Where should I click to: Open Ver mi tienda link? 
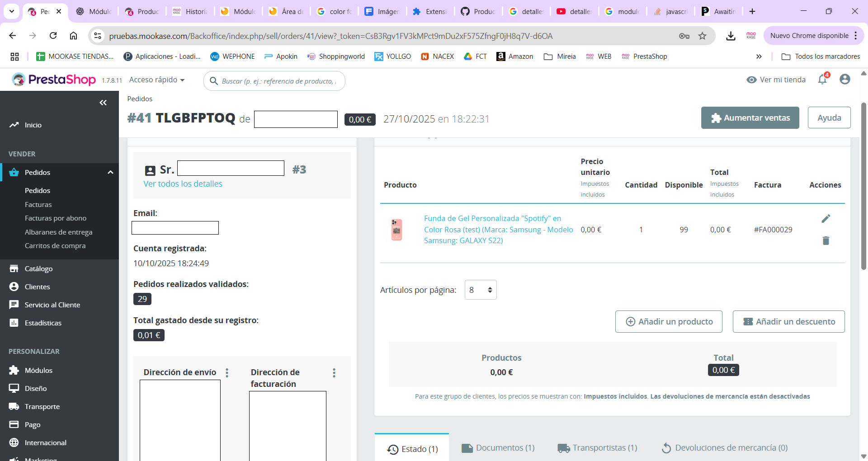click(776, 80)
